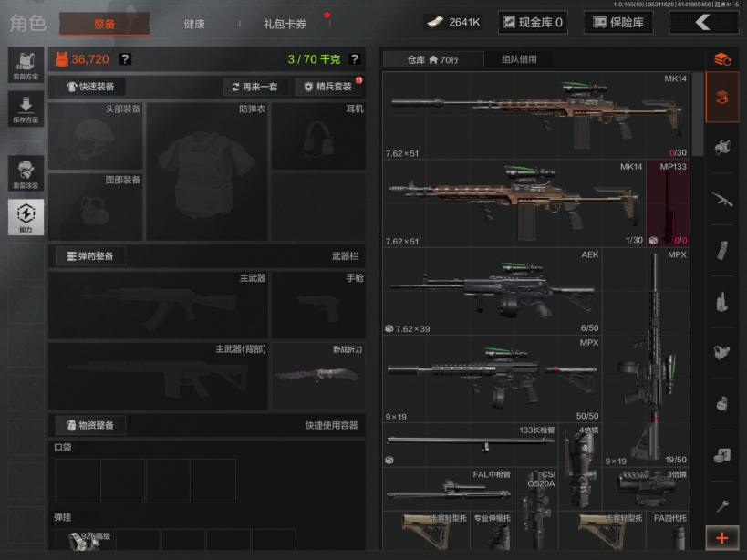Screen dimensions: 747x560
Task: Select the AEK rifle 7.62×39 item
Action: click(x=493, y=291)
